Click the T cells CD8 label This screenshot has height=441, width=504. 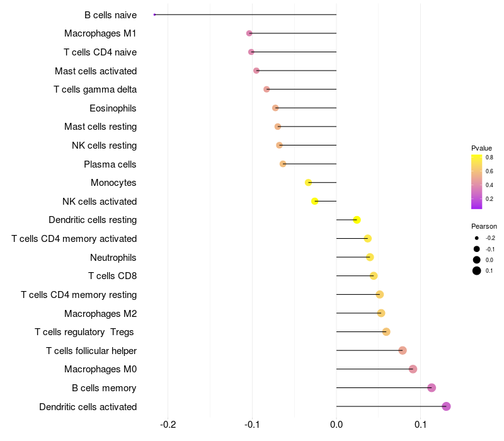pos(113,276)
